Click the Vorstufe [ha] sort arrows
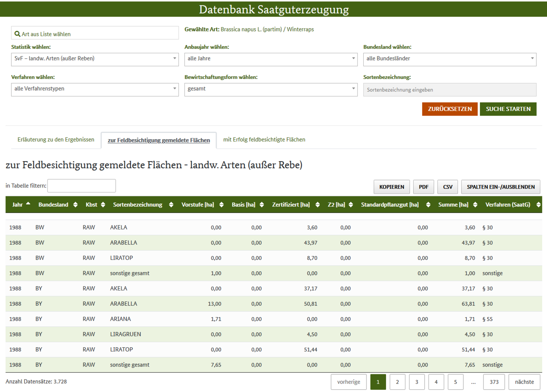547x392 pixels. [221, 205]
